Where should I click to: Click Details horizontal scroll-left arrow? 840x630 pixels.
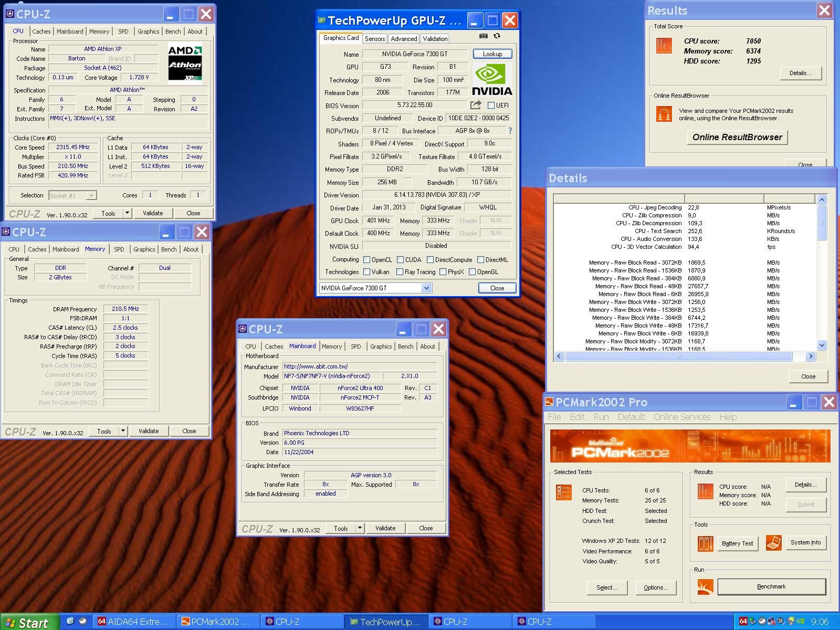coord(559,356)
